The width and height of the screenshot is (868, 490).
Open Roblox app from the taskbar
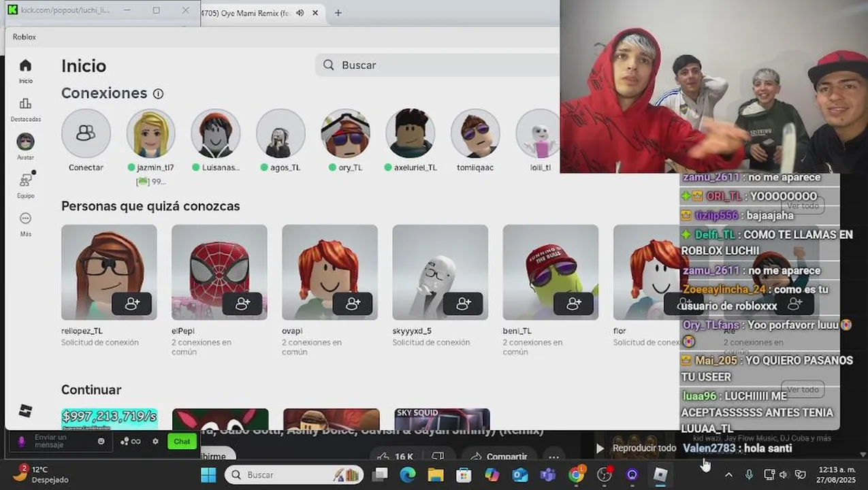click(x=660, y=474)
